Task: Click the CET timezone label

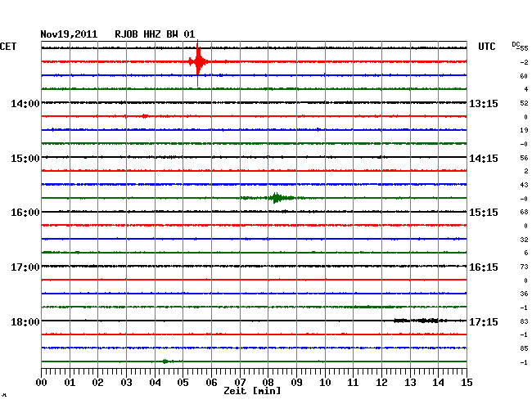Action: (x=8, y=47)
